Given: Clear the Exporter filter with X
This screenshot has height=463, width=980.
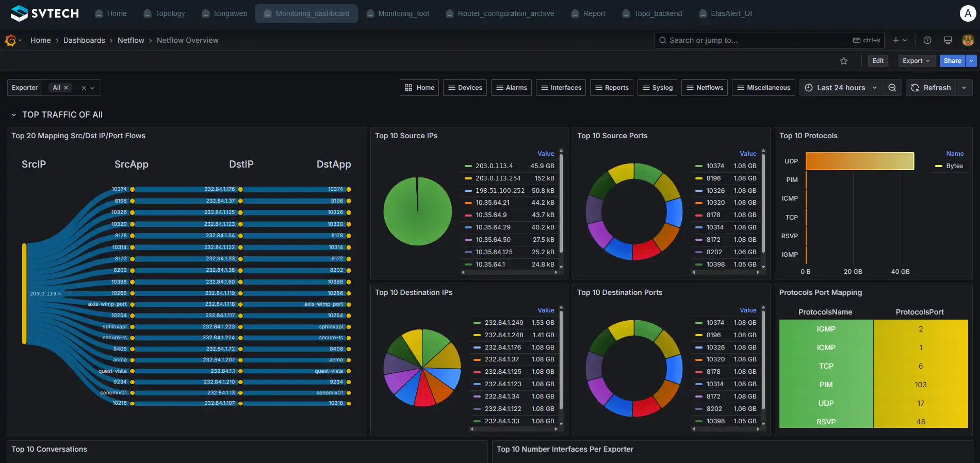Looking at the screenshot, I should (84, 88).
